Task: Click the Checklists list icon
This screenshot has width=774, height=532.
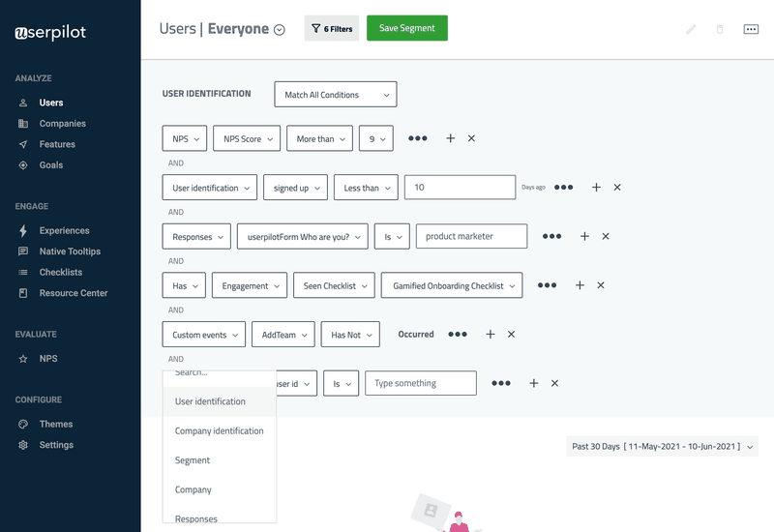Action: point(22,273)
